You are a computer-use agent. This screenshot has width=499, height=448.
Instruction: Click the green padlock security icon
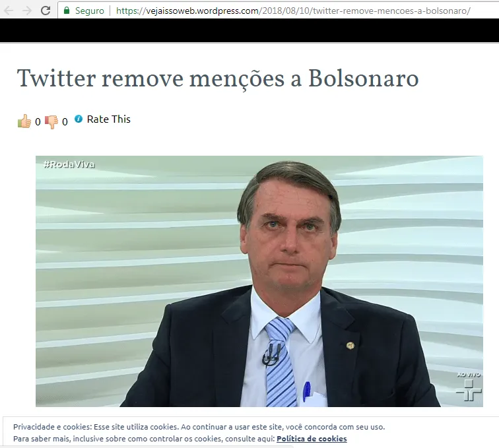coord(67,11)
